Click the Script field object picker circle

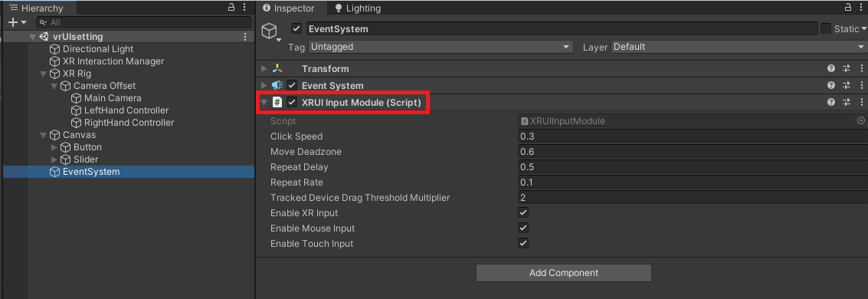861,120
